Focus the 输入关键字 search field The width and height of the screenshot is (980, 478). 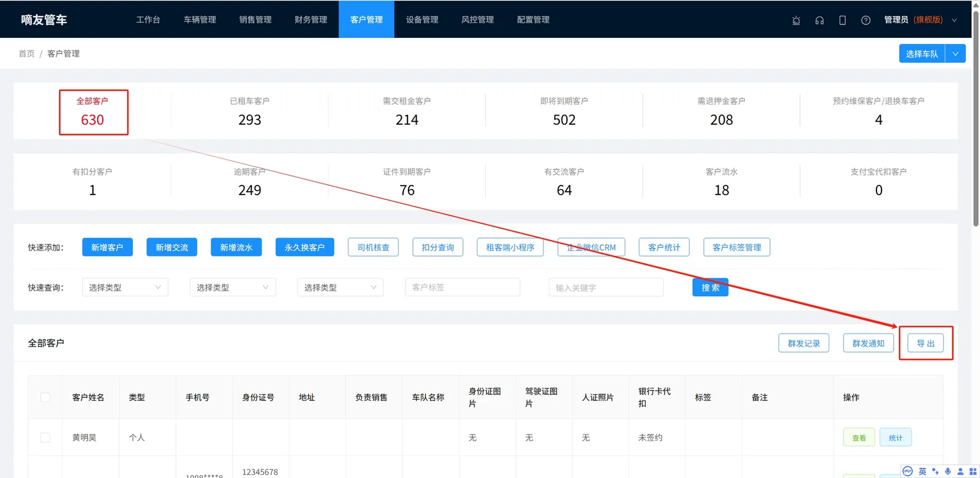(x=606, y=287)
